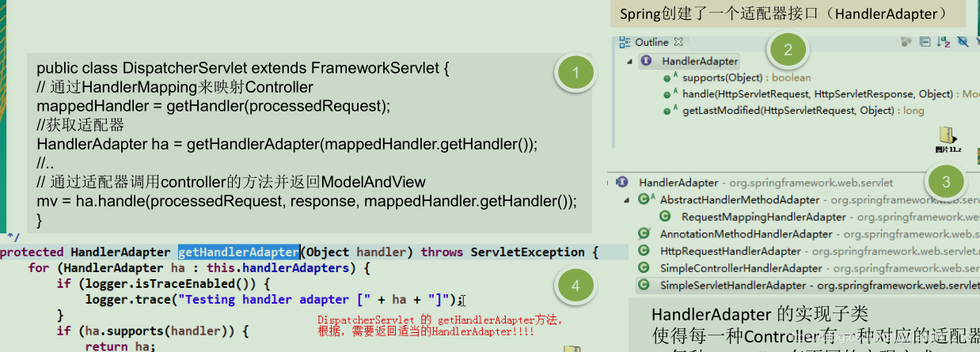Click the 'return ha;' statement
Viewport: 980px width, 352px height.
[120, 346]
